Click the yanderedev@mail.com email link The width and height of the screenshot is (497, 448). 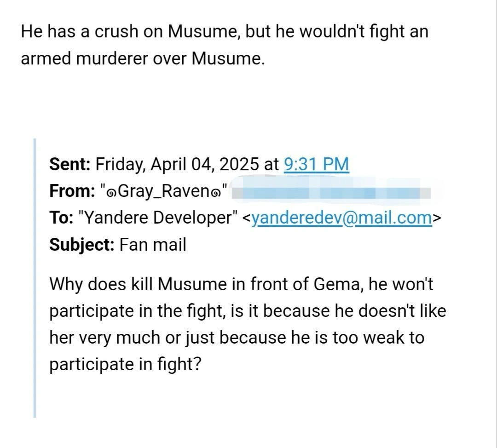[x=343, y=218]
